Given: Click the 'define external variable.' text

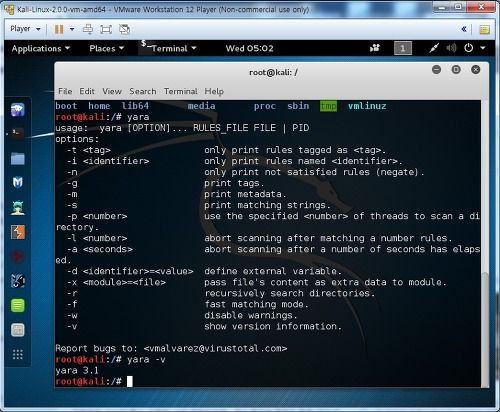Looking at the screenshot, I should (273, 271).
